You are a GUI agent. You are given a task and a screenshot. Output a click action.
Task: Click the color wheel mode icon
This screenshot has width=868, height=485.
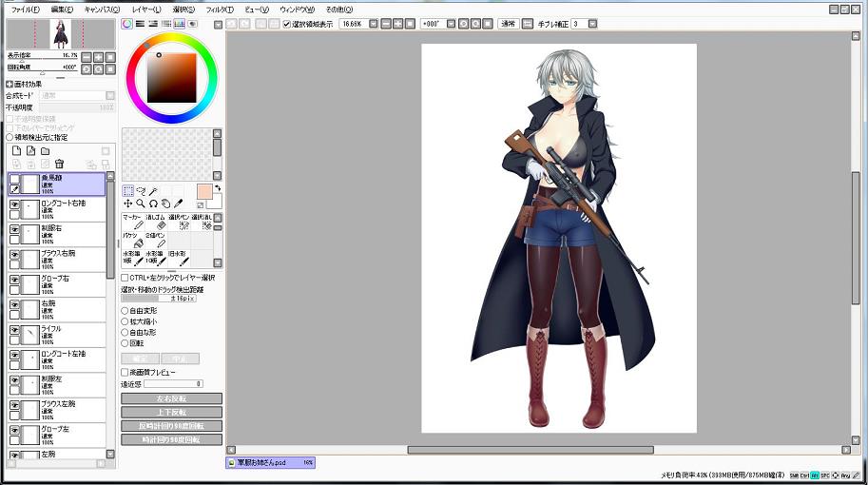tap(126, 24)
